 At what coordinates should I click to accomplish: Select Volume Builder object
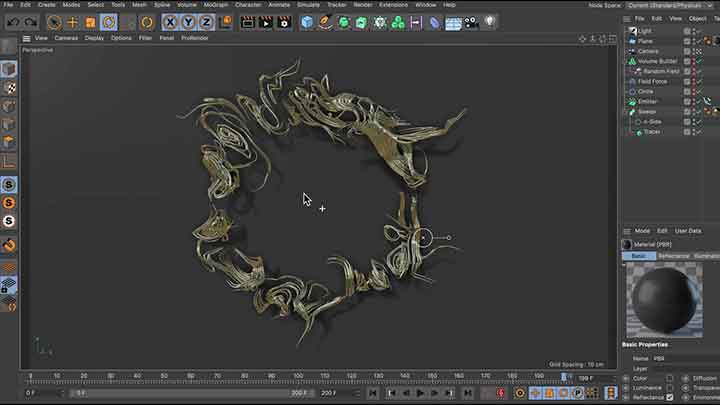[x=657, y=61]
